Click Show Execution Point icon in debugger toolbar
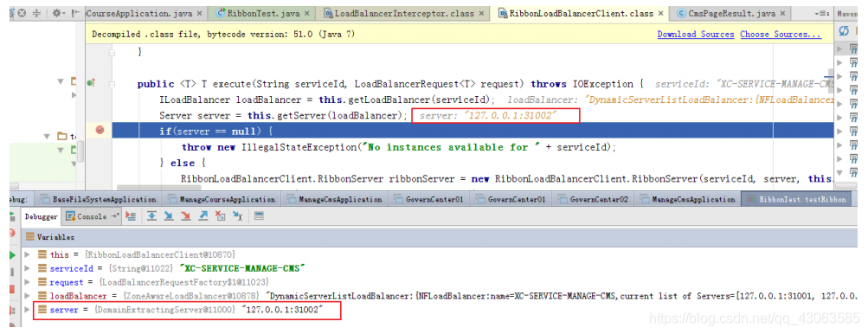Screen dimensions: 868x334 pyautogui.click(x=131, y=216)
